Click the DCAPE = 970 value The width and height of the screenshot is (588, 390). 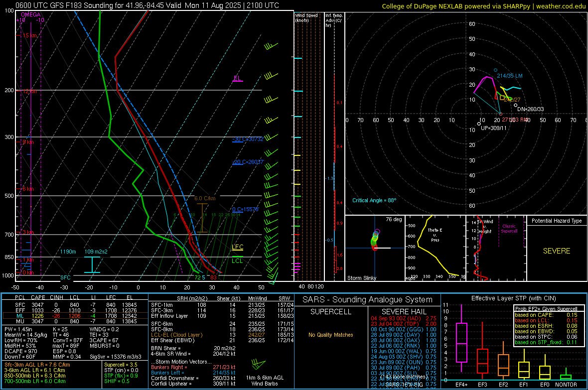click(20, 351)
